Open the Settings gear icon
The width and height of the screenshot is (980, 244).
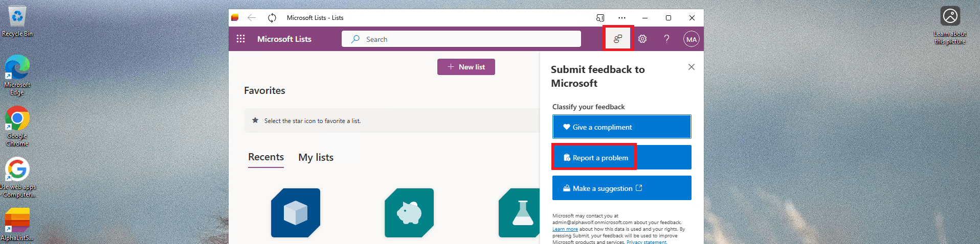click(x=642, y=39)
